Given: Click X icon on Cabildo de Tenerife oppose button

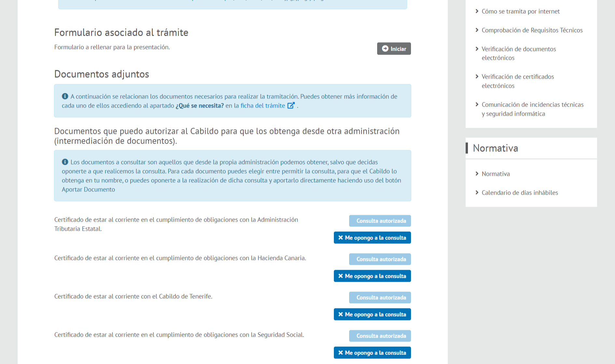Looking at the screenshot, I should click(x=341, y=314).
